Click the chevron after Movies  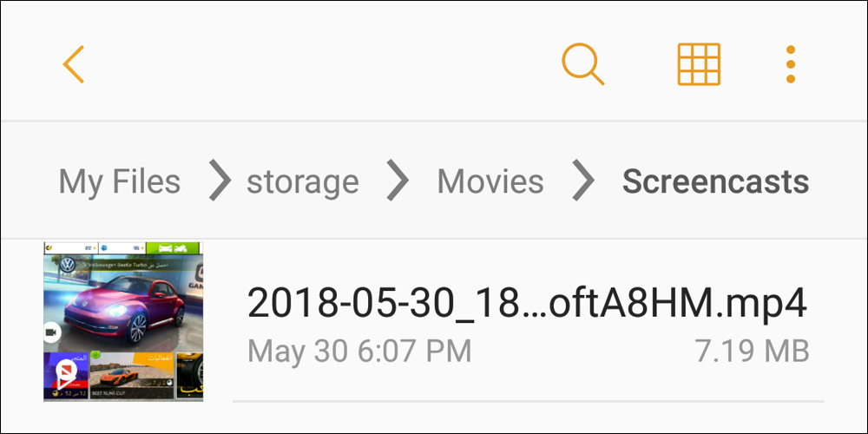tap(583, 181)
